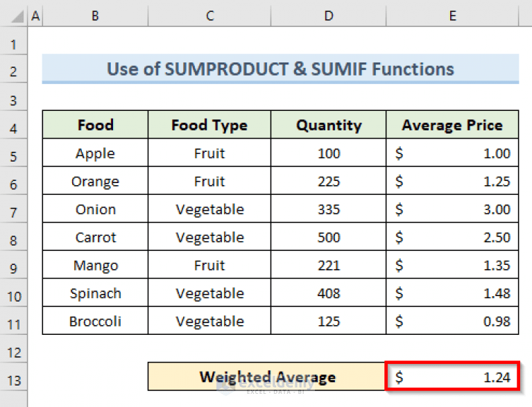Select price cell $ 3.00
Viewport: 532px width, 407px height.
point(452,209)
